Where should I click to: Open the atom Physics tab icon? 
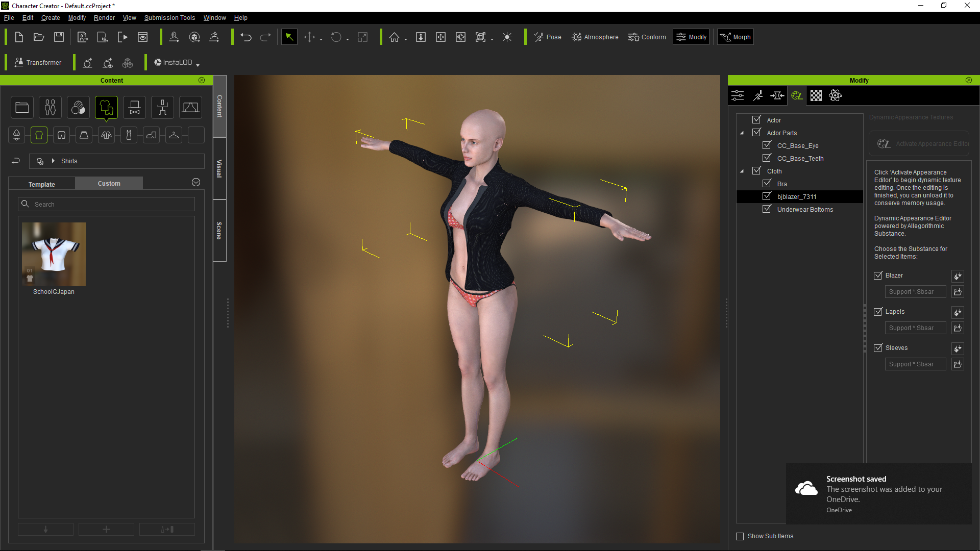tap(836, 95)
